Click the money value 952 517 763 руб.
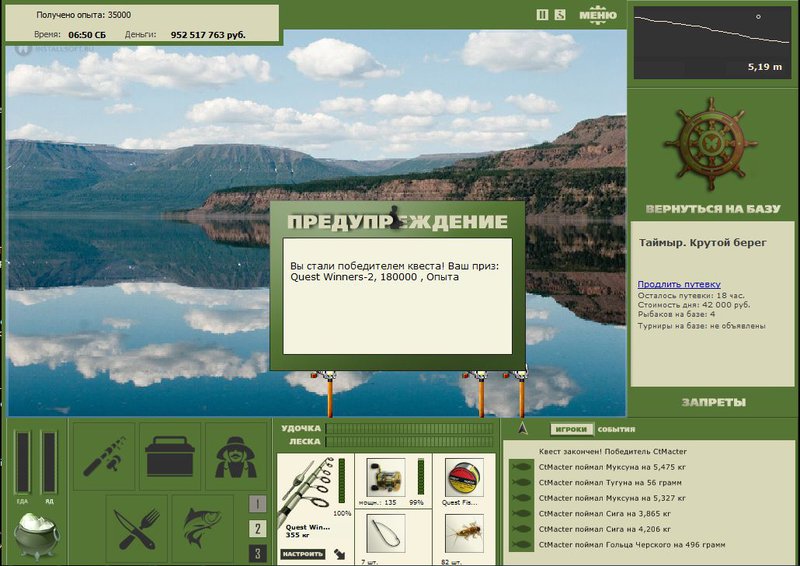The width and height of the screenshot is (800, 566). tap(208, 35)
